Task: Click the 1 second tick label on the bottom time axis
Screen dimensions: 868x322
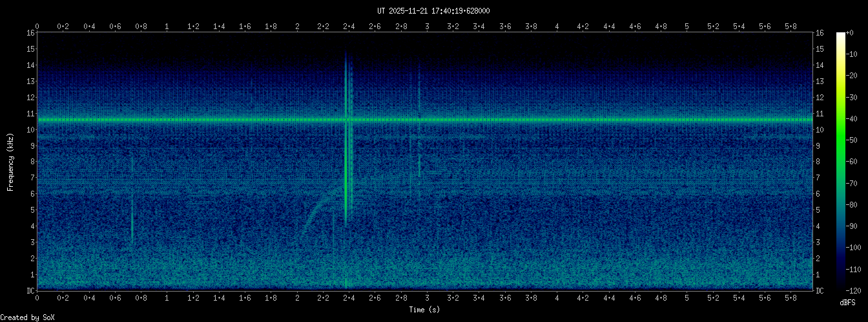Action: 167,297
